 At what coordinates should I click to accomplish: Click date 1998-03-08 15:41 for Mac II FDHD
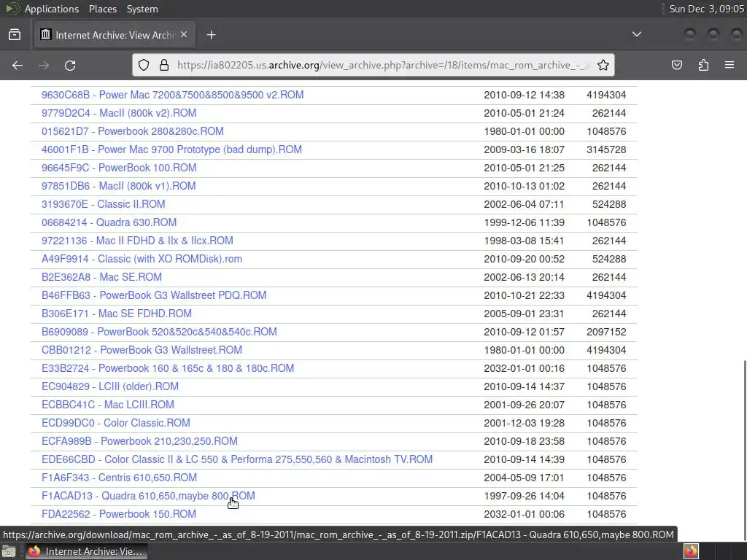tap(524, 241)
